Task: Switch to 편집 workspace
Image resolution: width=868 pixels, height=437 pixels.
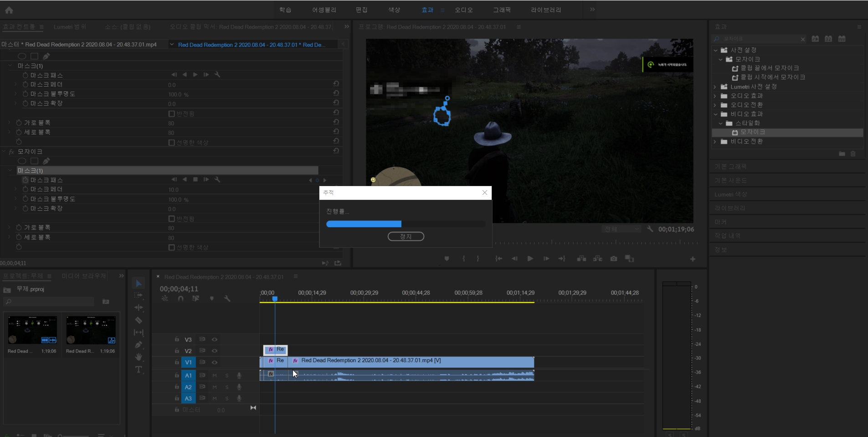Action: [x=362, y=10]
